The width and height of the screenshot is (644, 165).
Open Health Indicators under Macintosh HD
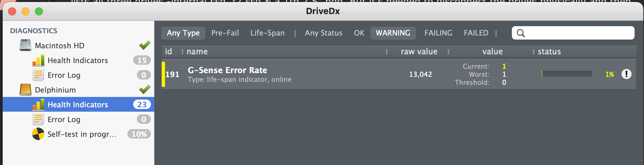click(78, 60)
